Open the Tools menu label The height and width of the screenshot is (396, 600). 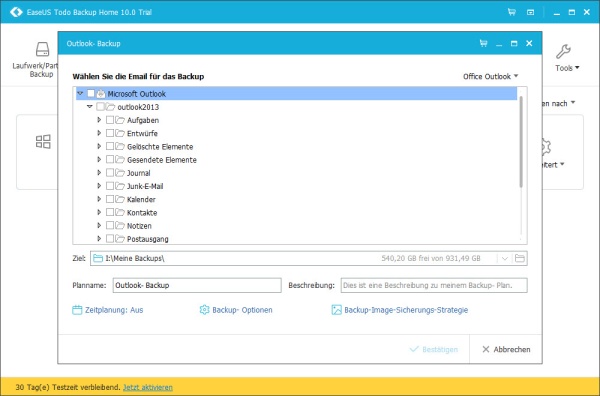[567, 68]
